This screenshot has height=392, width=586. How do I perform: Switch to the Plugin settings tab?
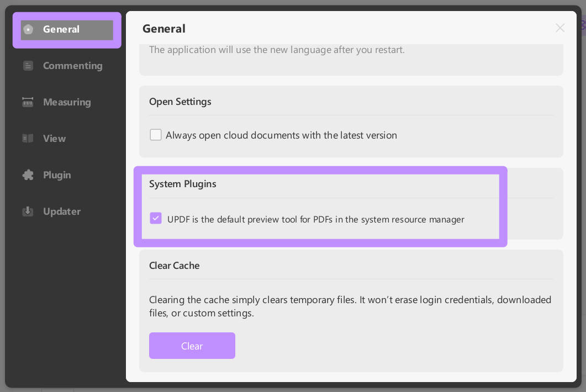(x=57, y=175)
